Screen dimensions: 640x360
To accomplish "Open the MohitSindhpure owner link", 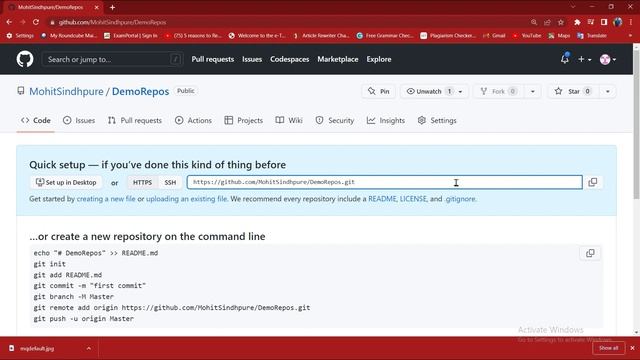I will [67, 91].
